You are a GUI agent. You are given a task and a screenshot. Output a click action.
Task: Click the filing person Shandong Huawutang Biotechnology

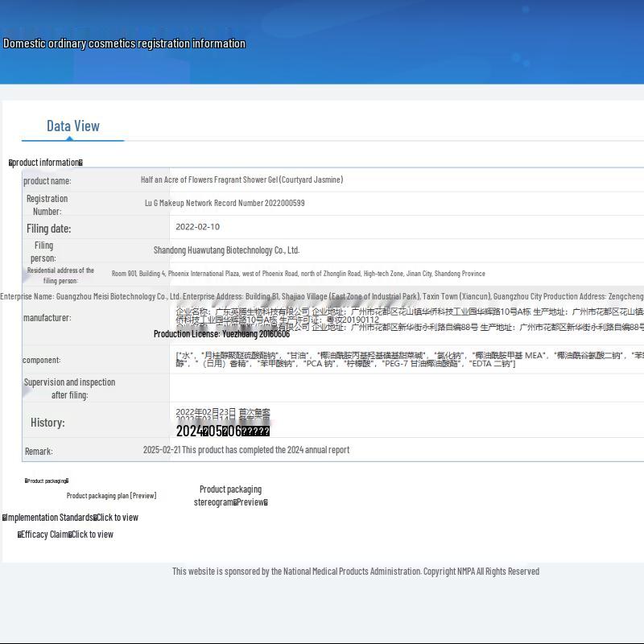pyautogui.click(x=226, y=250)
